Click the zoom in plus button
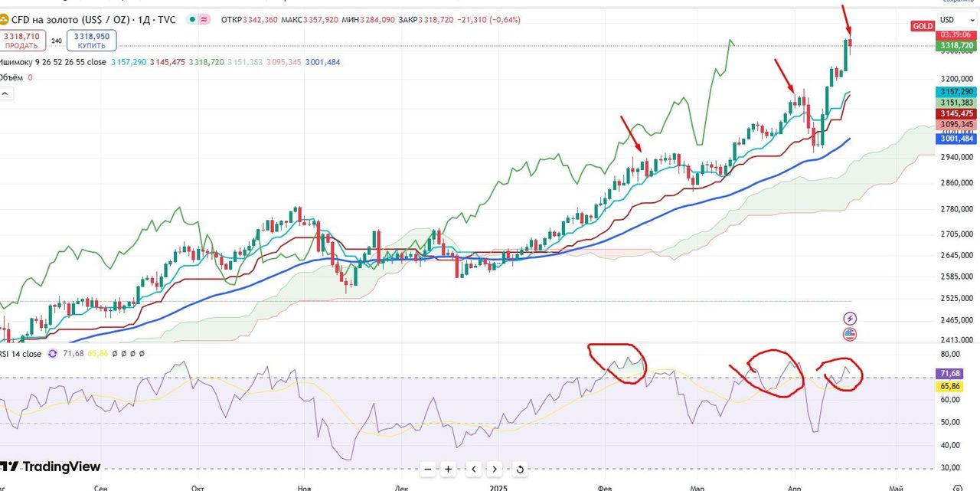This screenshot has width=980, height=491. tap(449, 469)
